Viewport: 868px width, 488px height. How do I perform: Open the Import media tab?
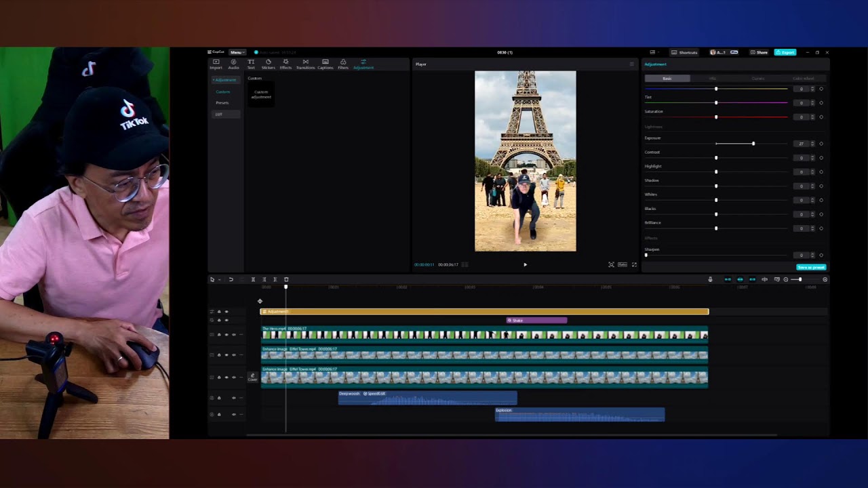[216, 64]
